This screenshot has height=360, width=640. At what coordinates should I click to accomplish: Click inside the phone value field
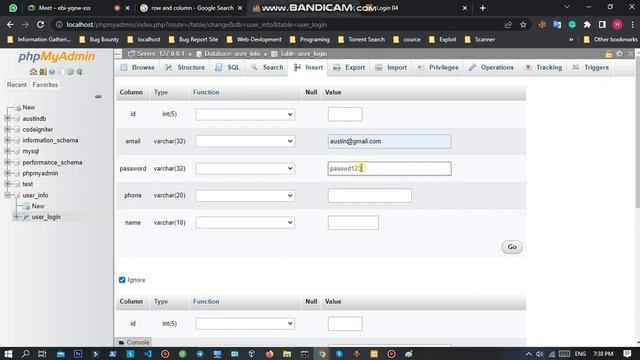pyautogui.click(x=369, y=196)
